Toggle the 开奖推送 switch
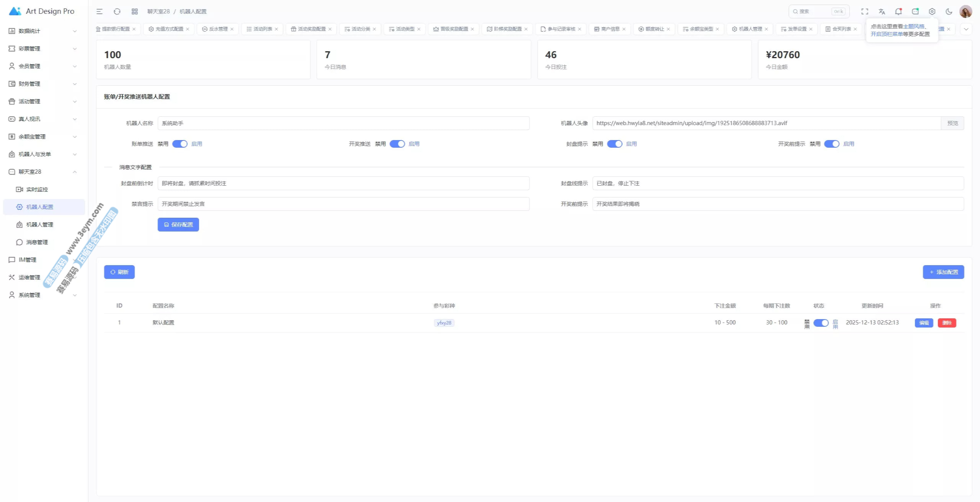The height and width of the screenshot is (502, 980). coord(397,144)
